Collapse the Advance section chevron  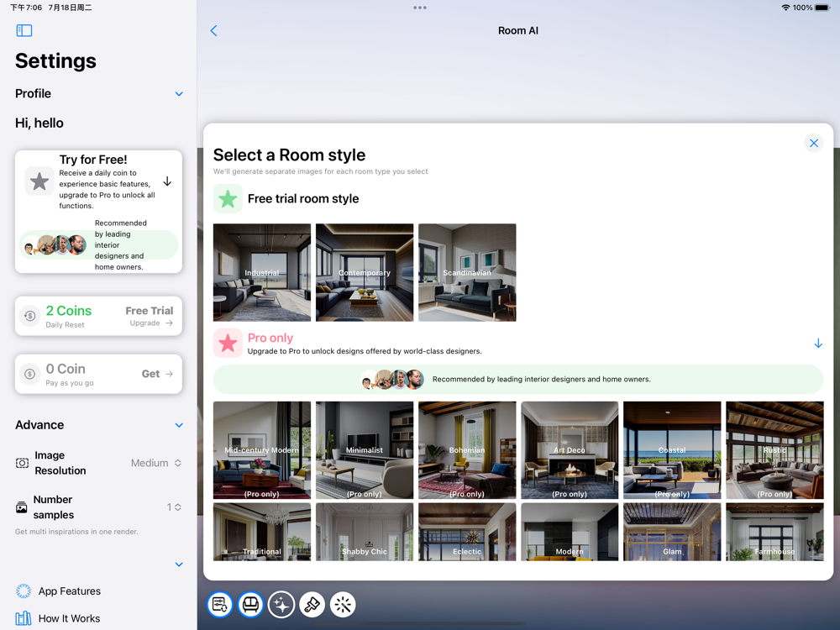(179, 425)
